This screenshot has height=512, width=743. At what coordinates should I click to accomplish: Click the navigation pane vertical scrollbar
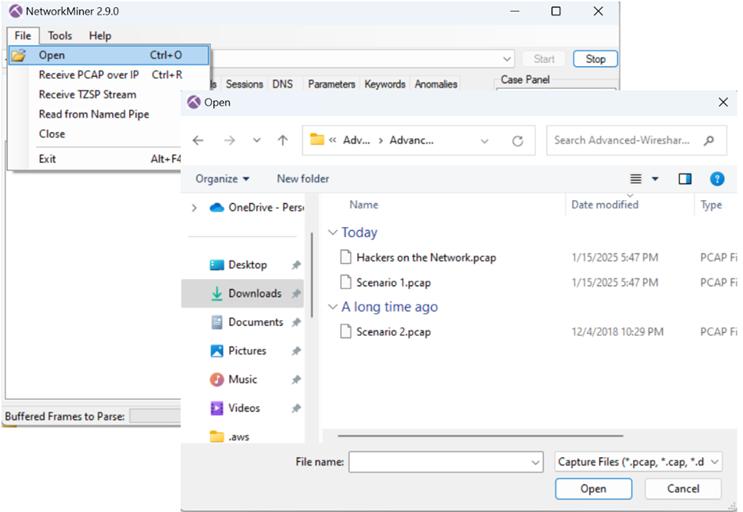[312, 275]
